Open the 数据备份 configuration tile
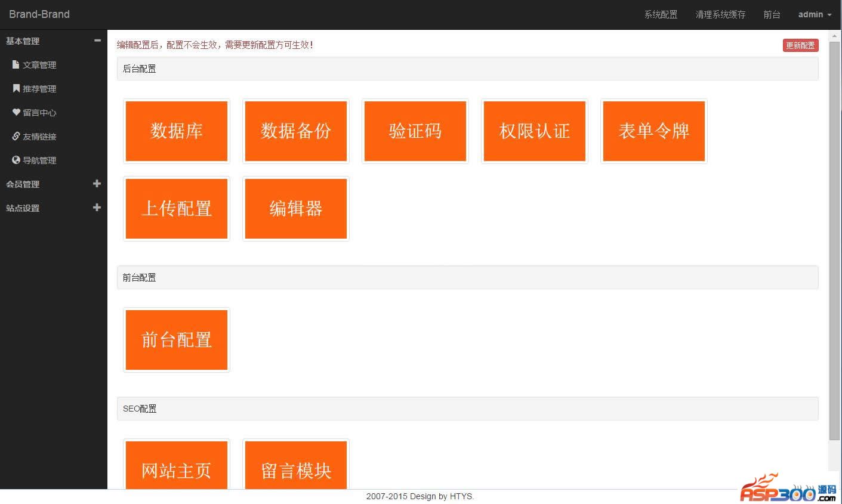This screenshot has height=504, width=842. pos(296,131)
